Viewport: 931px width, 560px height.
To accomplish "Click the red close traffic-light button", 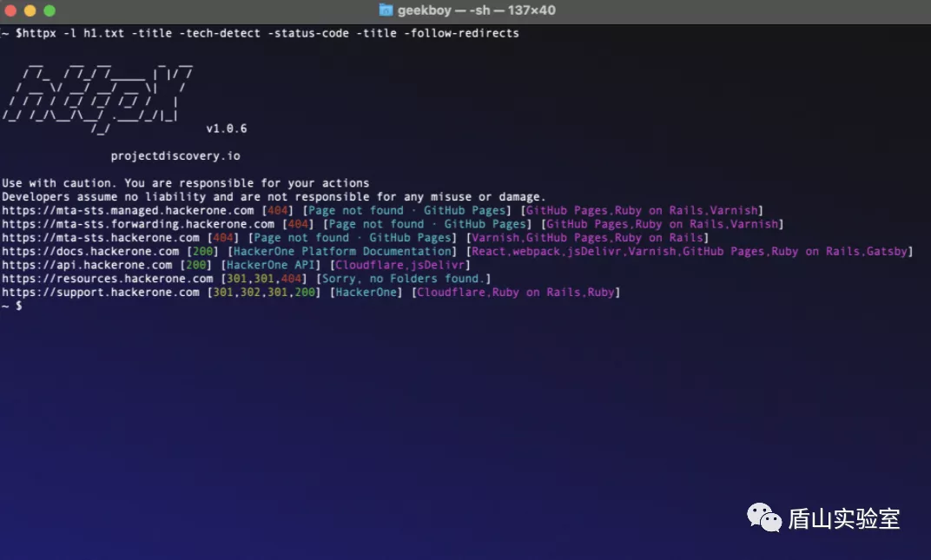I will 10,10.
